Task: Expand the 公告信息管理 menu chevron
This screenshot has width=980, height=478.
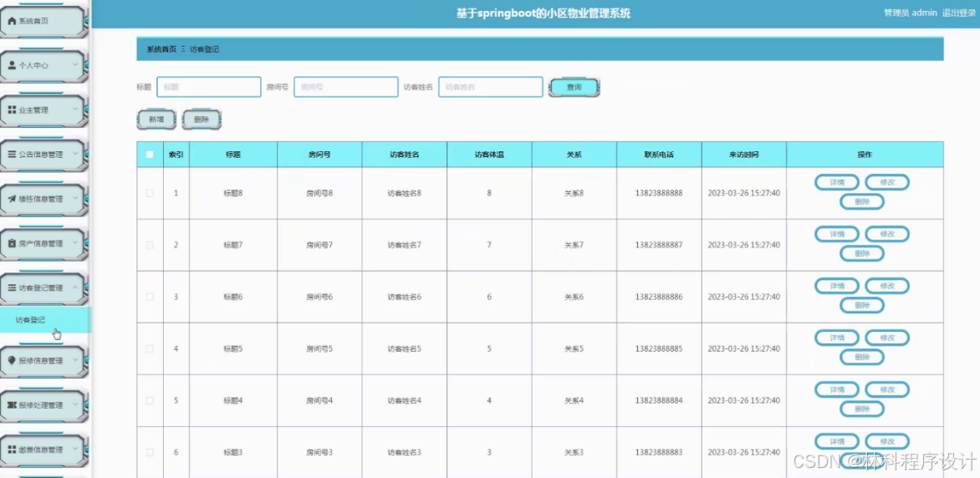Action: [x=75, y=155]
